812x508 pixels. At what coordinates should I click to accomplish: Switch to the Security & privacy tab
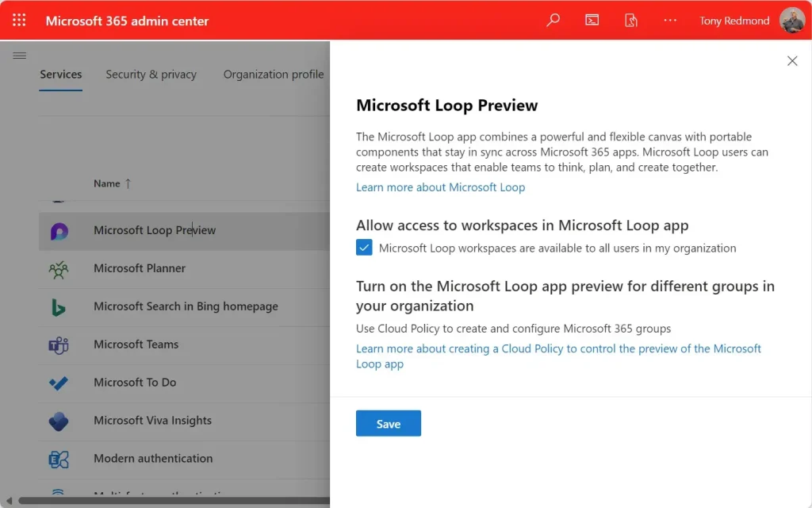[x=151, y=75]
